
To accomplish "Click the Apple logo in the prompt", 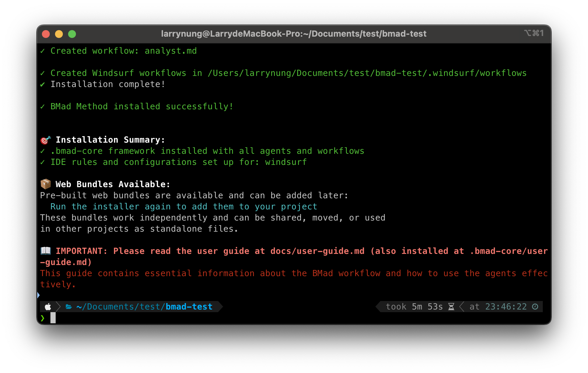I will coord(48,307).
